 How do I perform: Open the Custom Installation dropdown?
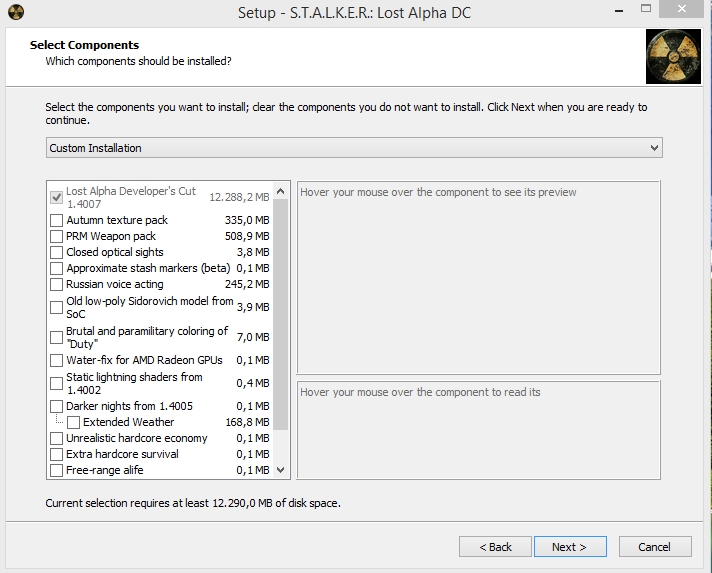[354, 148]
